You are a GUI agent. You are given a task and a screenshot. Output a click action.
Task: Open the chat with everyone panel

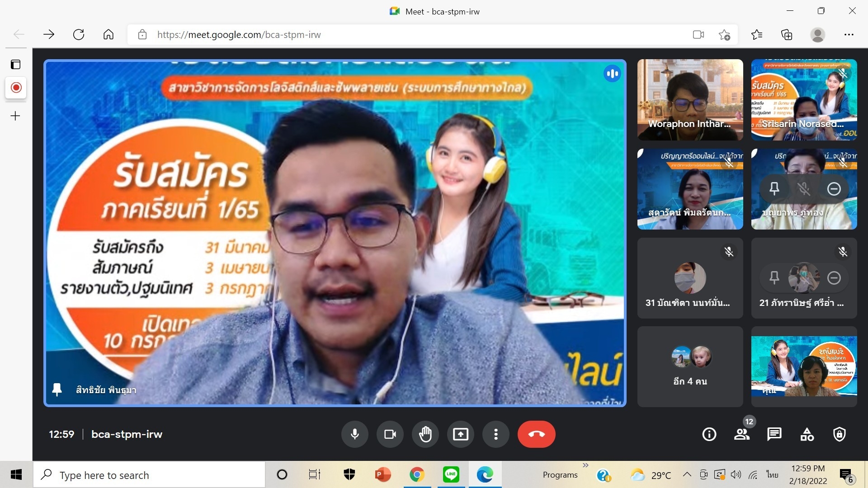774,434
